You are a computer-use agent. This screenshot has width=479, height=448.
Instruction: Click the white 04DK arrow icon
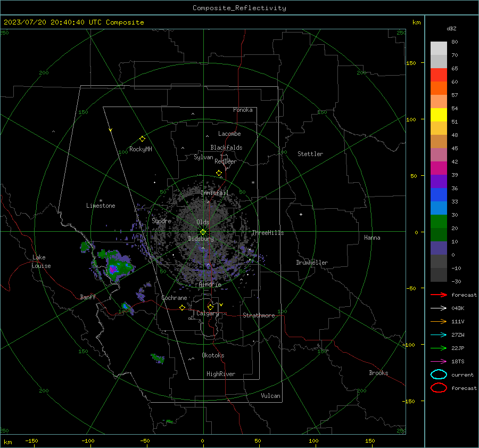coord(439,308)
